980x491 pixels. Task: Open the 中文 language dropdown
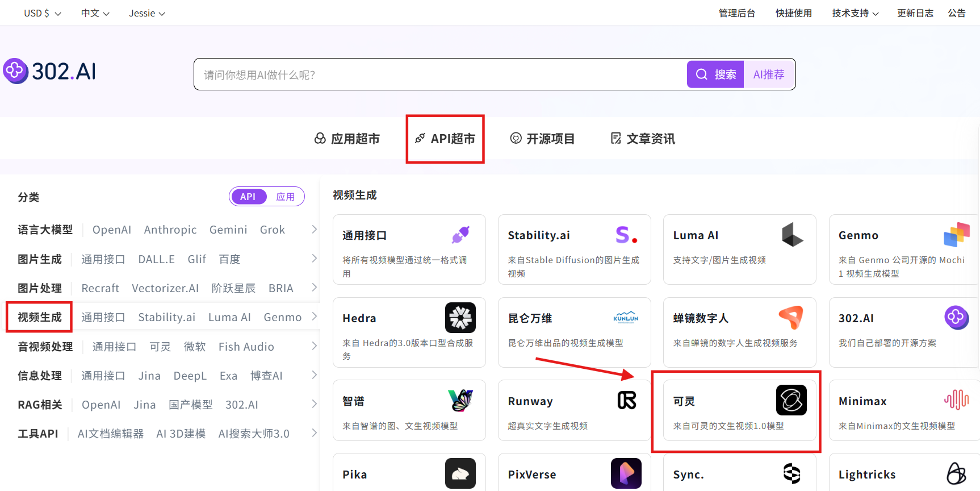95,13
